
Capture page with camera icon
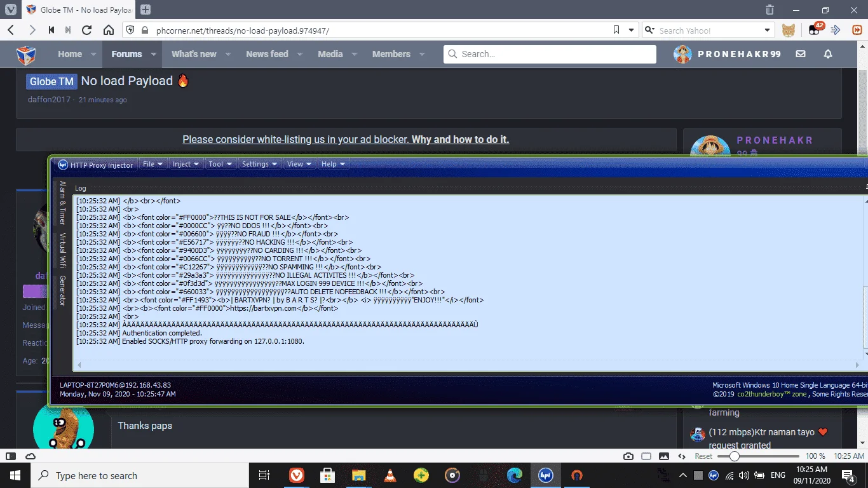tap(628, 456)
